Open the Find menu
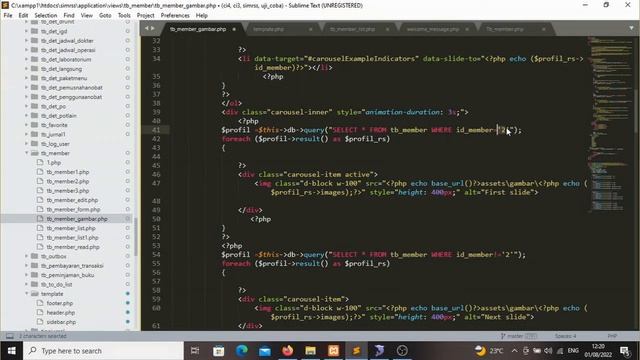The height and width of the screenshot is (360, 640). tap(69, 16)
